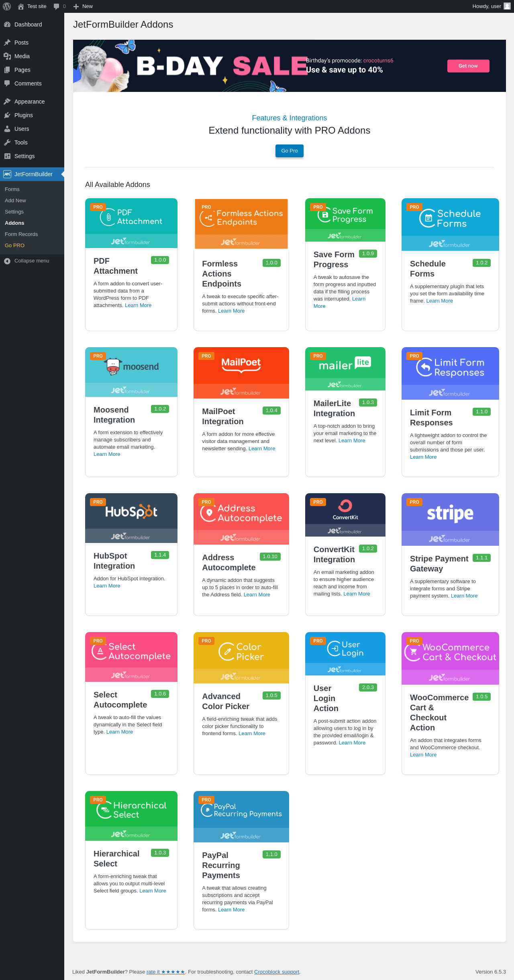Screen dimensions: 514x980
Task: Click the HubSpot addon banner image
Action: click(x=131, y=518)
